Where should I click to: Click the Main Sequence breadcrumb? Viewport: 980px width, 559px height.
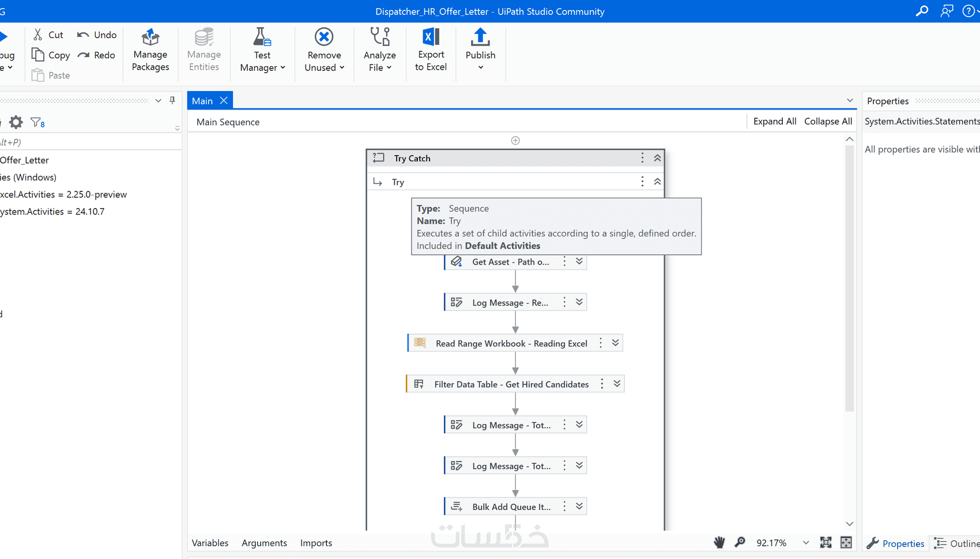[228, 122]
